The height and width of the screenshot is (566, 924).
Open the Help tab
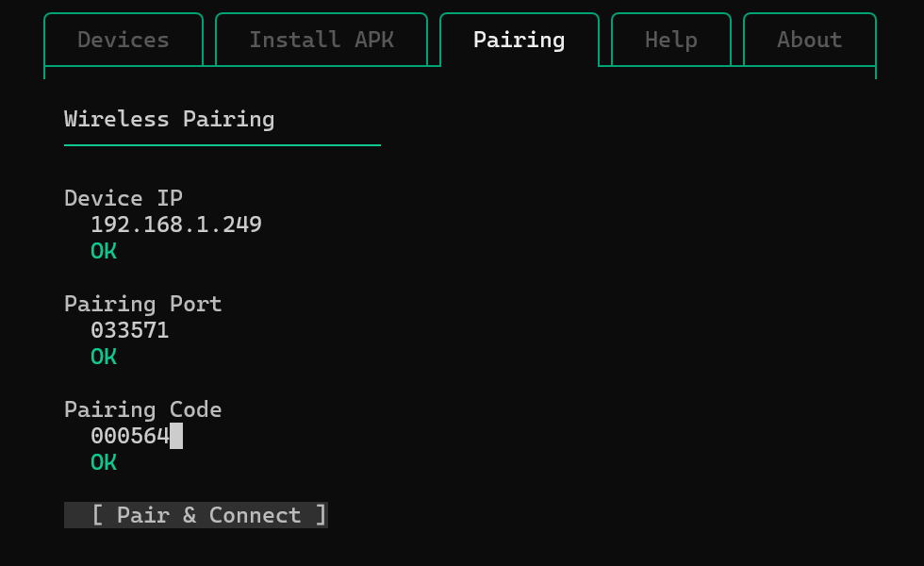pos(670,40)
